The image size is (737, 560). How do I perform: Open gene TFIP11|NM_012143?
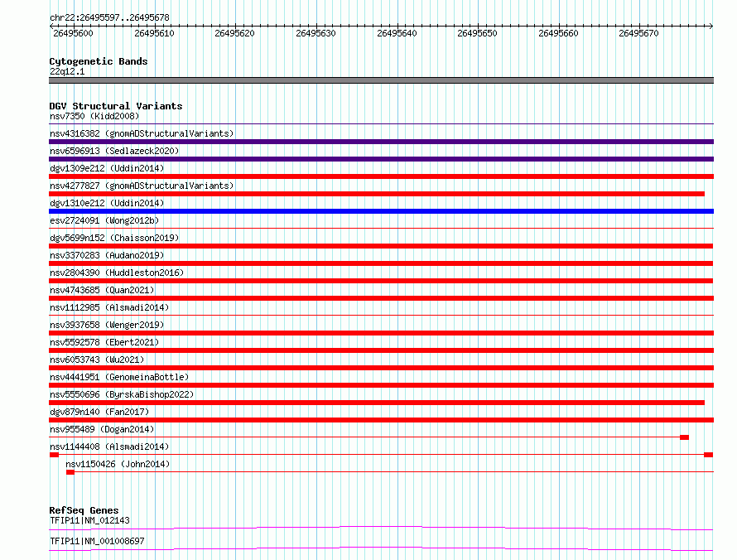point(89,520)
